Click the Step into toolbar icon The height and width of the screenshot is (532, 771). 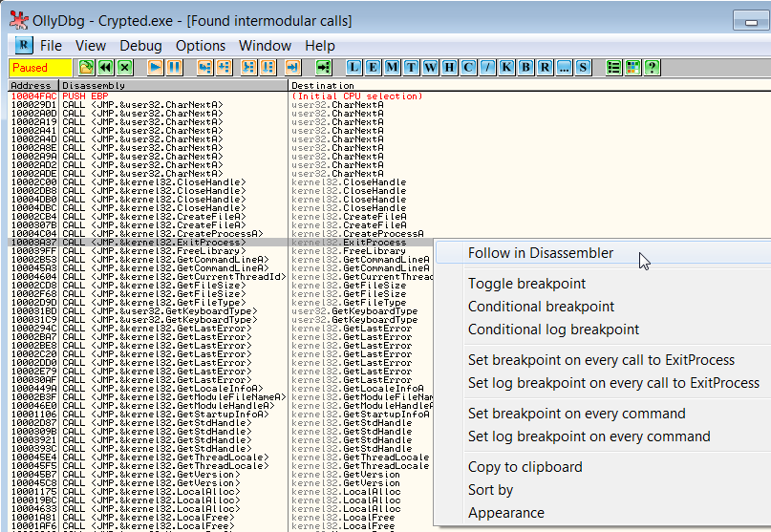pos(205,68)
